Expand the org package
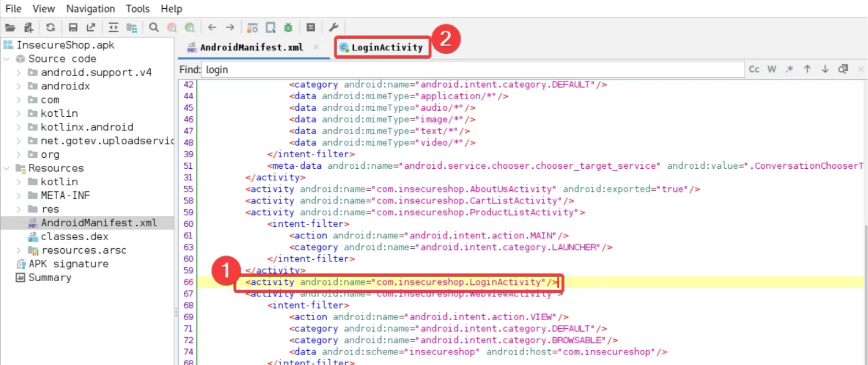Image resolution: width=868 pixels, height=365 pixels. click(19, 155)
